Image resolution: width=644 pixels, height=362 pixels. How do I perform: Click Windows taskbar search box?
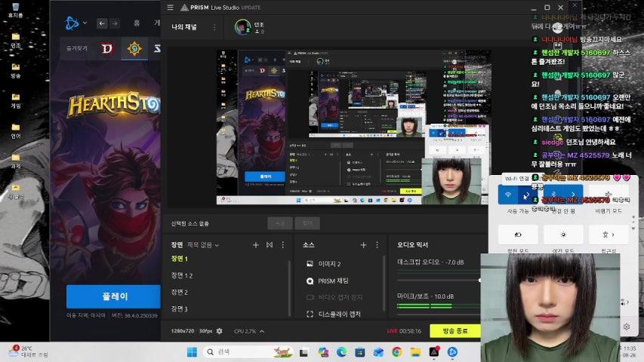click(x=248, y=351)
